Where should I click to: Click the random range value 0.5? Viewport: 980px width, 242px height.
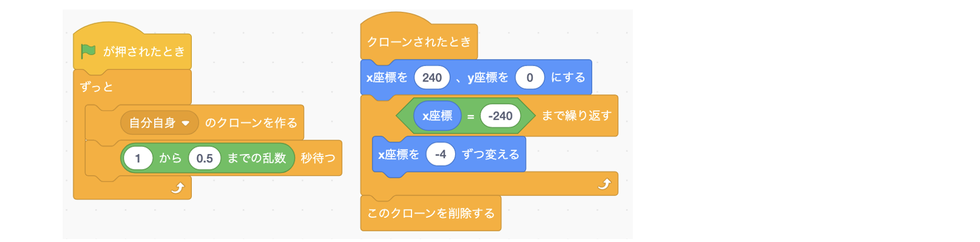point(204,158)
